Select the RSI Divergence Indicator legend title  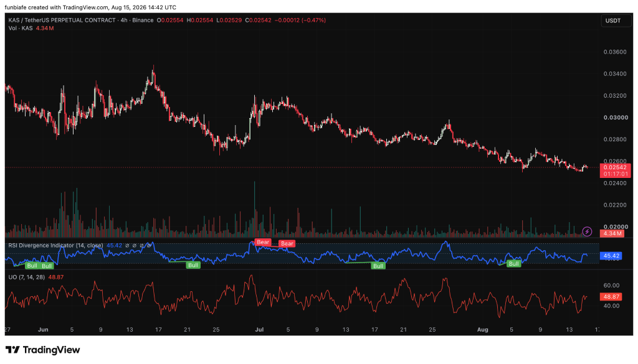(x=55, y=245)
